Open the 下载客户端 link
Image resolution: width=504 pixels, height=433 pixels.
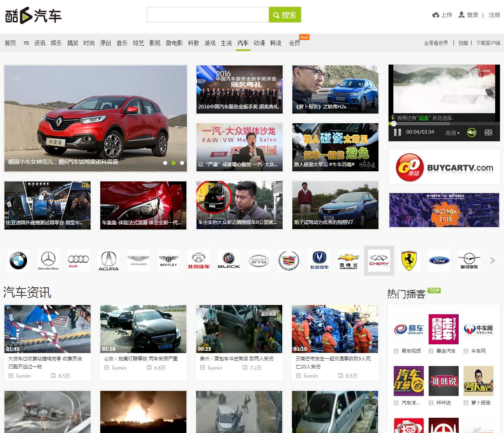pos(488,43)
